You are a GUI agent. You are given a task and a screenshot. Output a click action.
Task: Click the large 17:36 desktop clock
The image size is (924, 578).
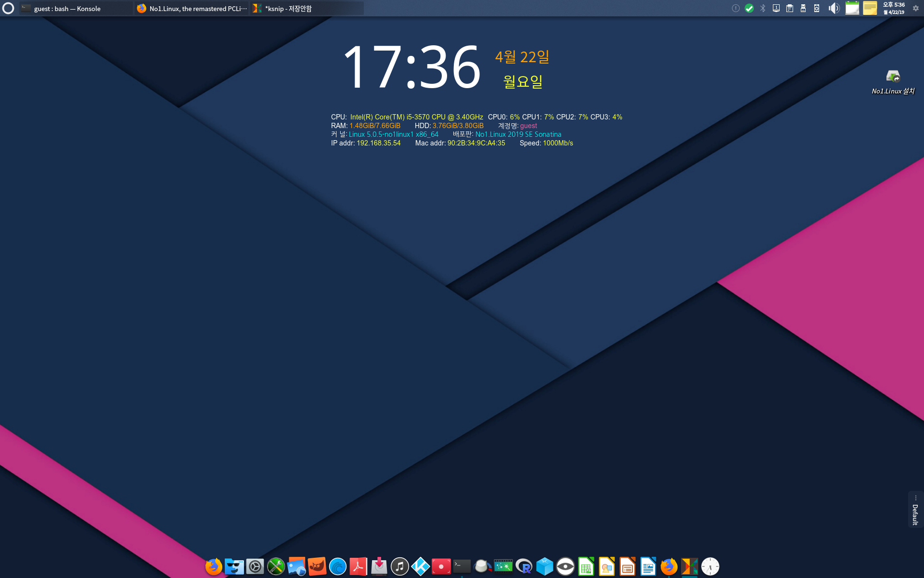(412, 67)
